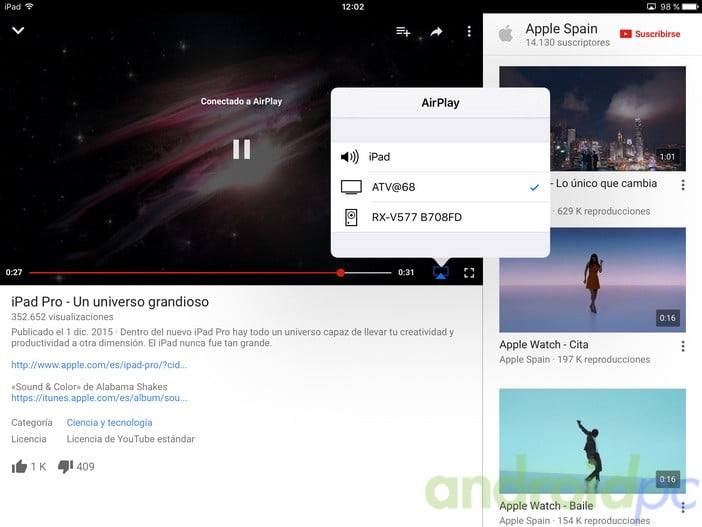Click the Apple logo channel avatar
This screenshot has width=702, height=527.
coord(506,33)
